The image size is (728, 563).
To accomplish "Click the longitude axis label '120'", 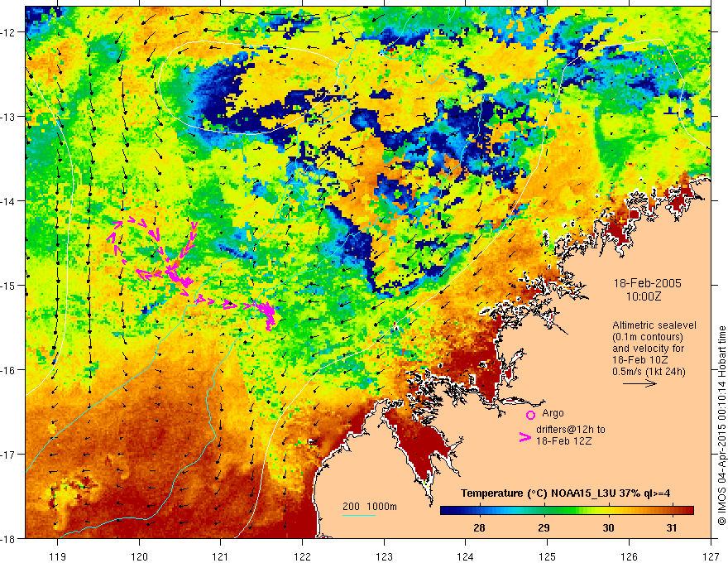I will pos(139,556).
